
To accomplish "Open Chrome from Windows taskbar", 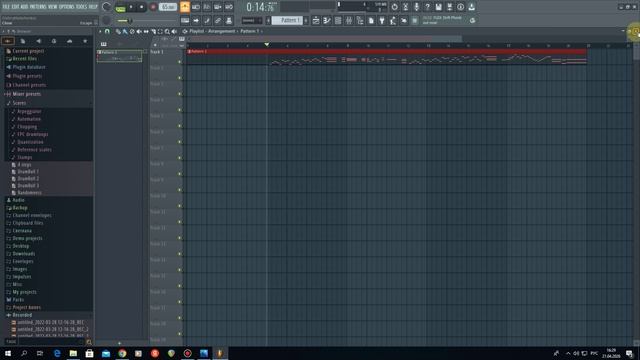I will [x=122, y=353].
